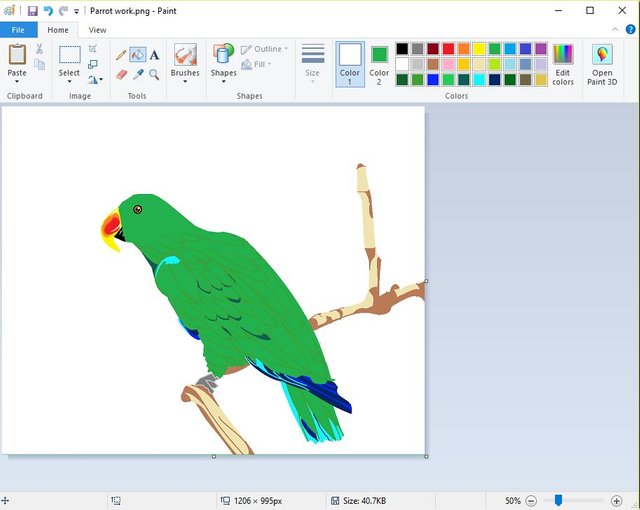640x510 pixels.
Task: Open the shape Fill dropdown
Action: pyautogui.click(x=256, y=64)
